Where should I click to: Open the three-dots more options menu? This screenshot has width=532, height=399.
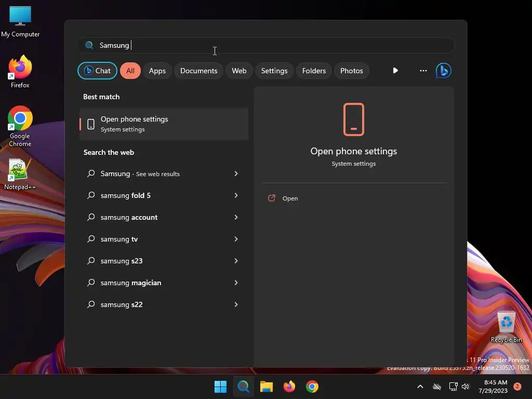pos(423,71)
